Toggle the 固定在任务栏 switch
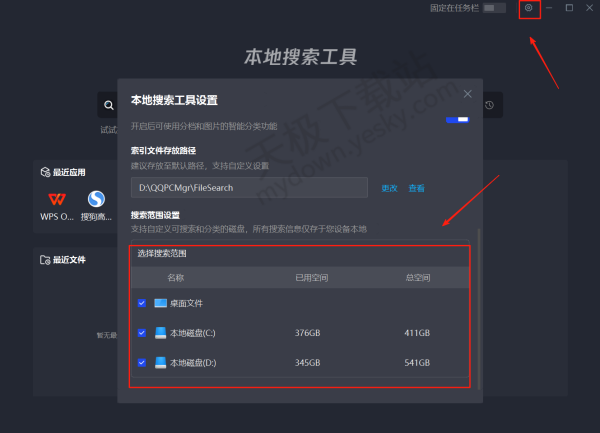The height and width of the screenshot is (433, 600). point(494,8)
